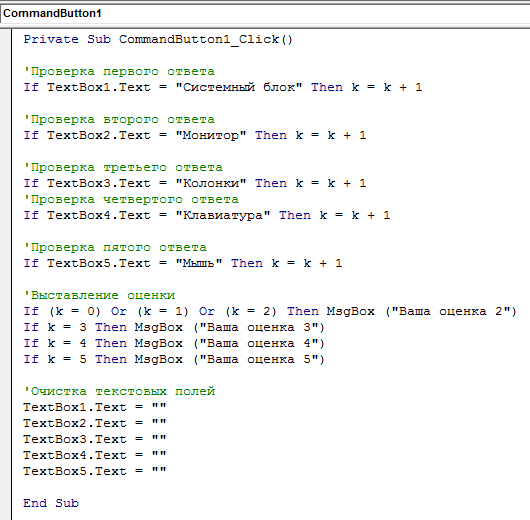Click the End Sub line
Image resolution: width=530 pixels, height=520 pixels.
tap(51, 503)
